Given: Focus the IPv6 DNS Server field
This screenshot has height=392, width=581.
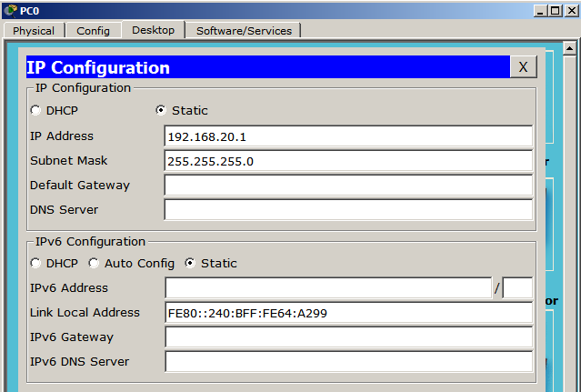Looking at the screenshot, I should [x=348, y=362].
